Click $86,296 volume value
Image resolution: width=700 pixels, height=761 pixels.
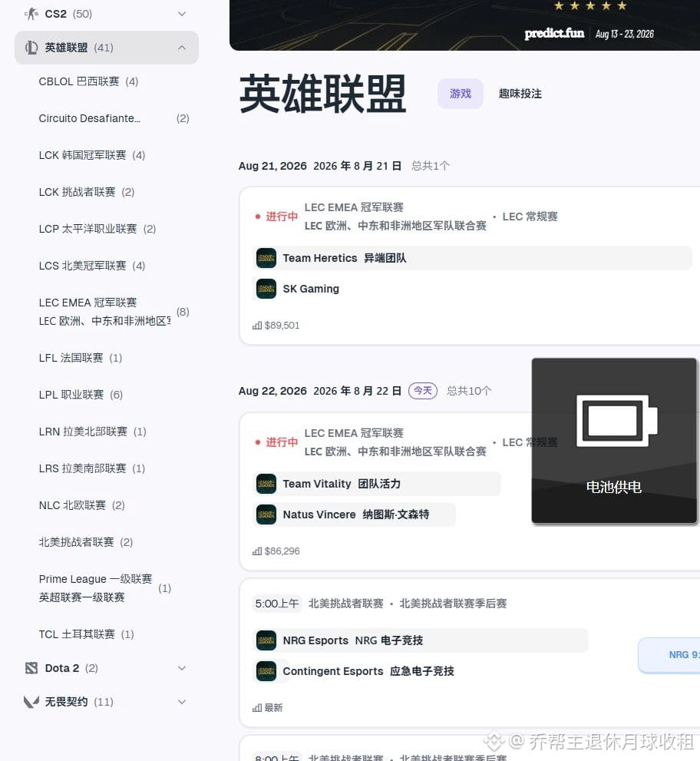click(x=282, y=551)
